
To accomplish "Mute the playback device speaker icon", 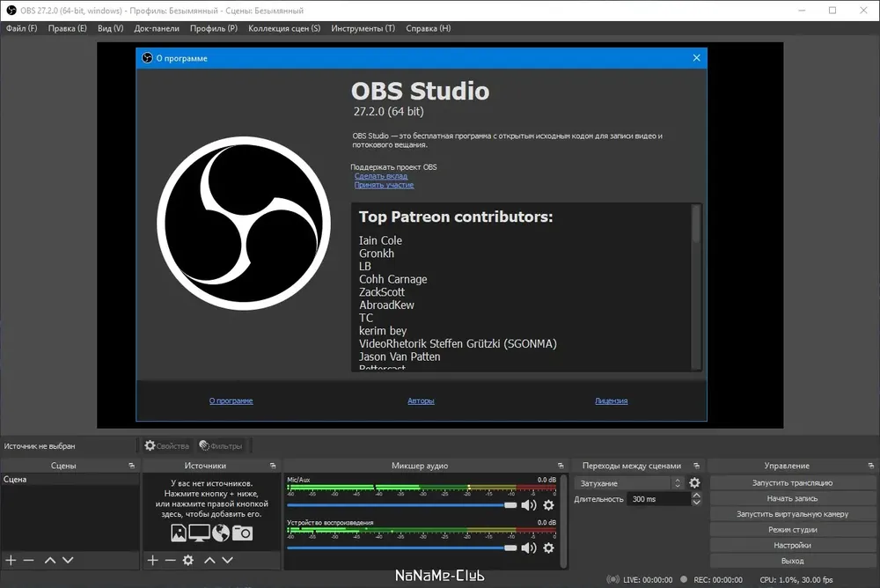I will click(x=528, y=548).
